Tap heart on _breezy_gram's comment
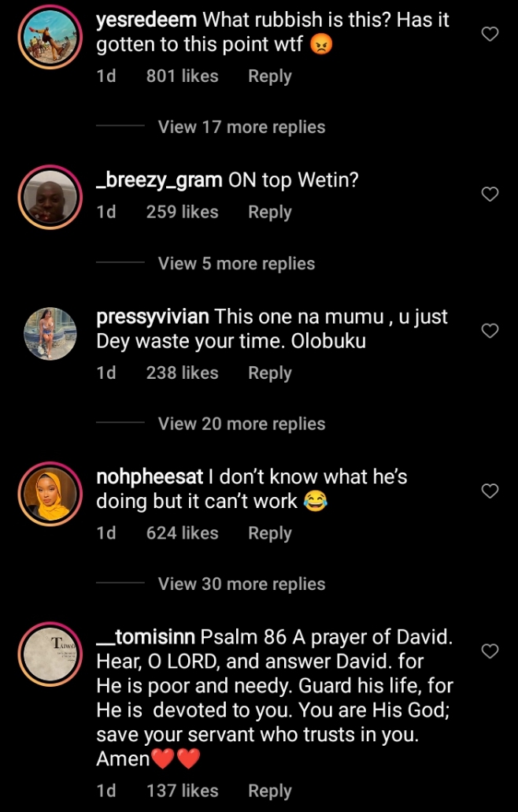Screen dimensions: 518x812 [490, 194]
